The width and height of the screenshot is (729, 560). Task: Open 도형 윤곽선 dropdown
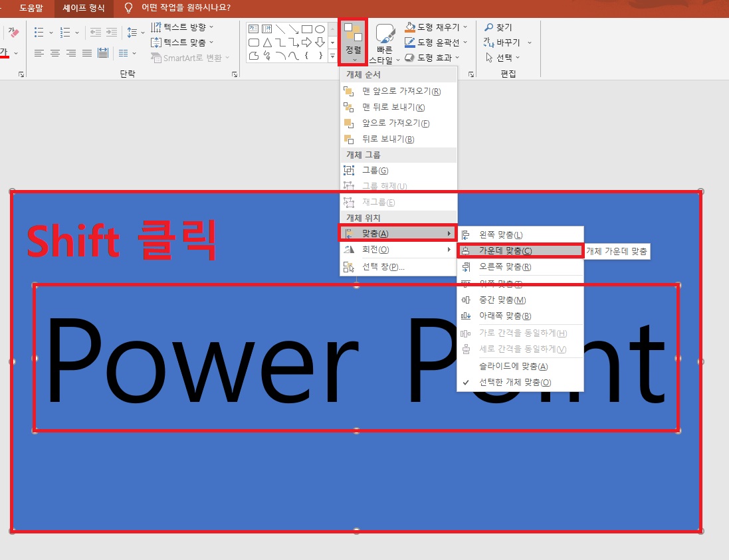[x=436, y=43]
